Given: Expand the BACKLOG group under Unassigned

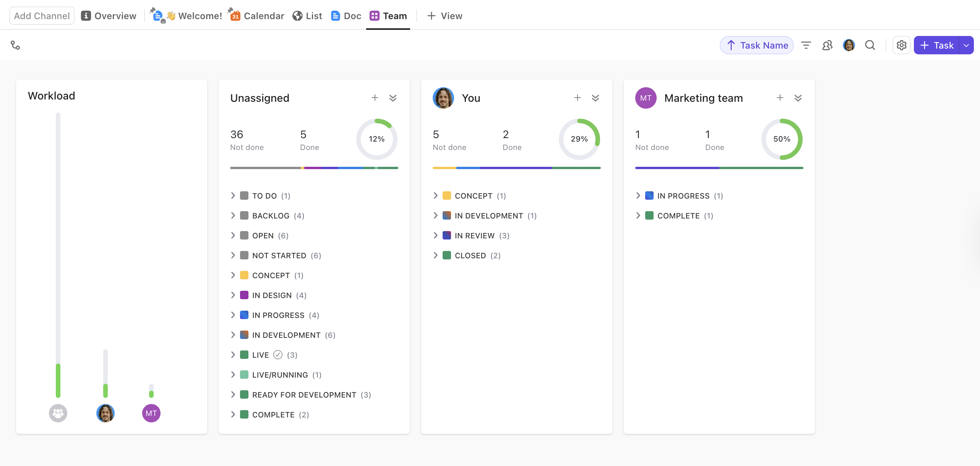Looking at the screenshot, I should point(234,215).
